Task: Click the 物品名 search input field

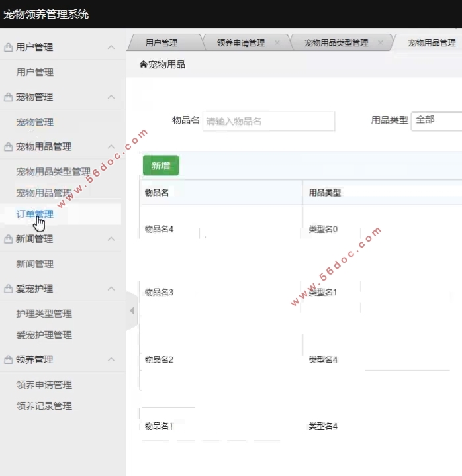Action: point(268,121)
